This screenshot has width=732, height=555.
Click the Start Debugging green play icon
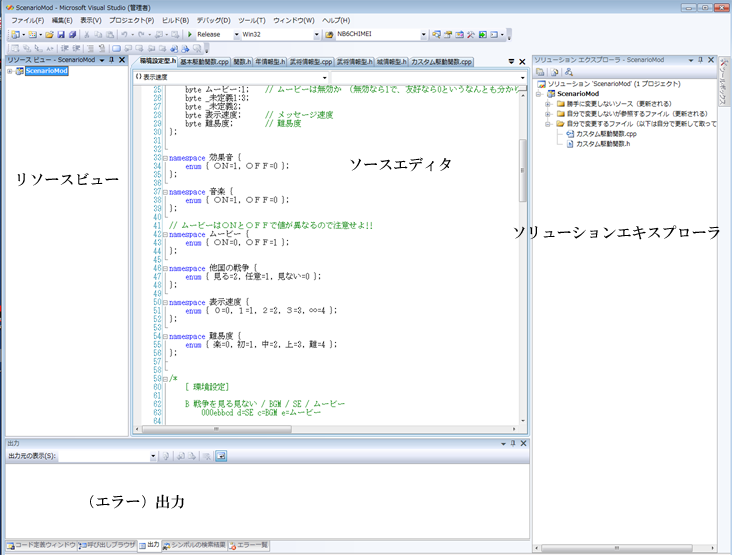191,34
